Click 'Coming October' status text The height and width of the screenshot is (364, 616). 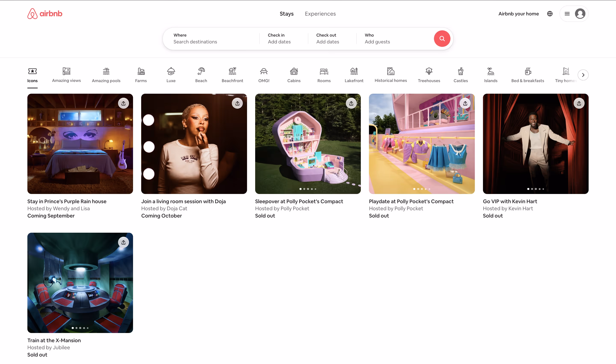[161, 216]
